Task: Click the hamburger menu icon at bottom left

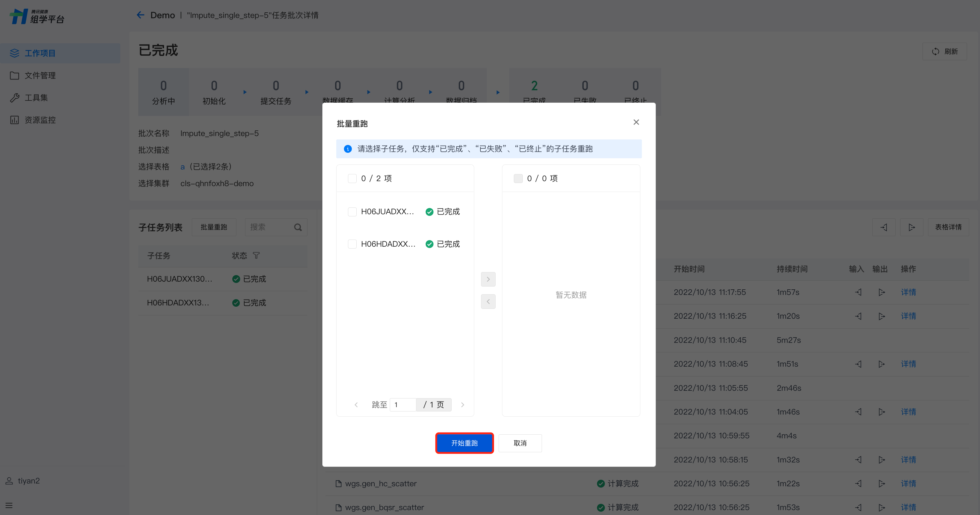Action: [x=9, y=505]
